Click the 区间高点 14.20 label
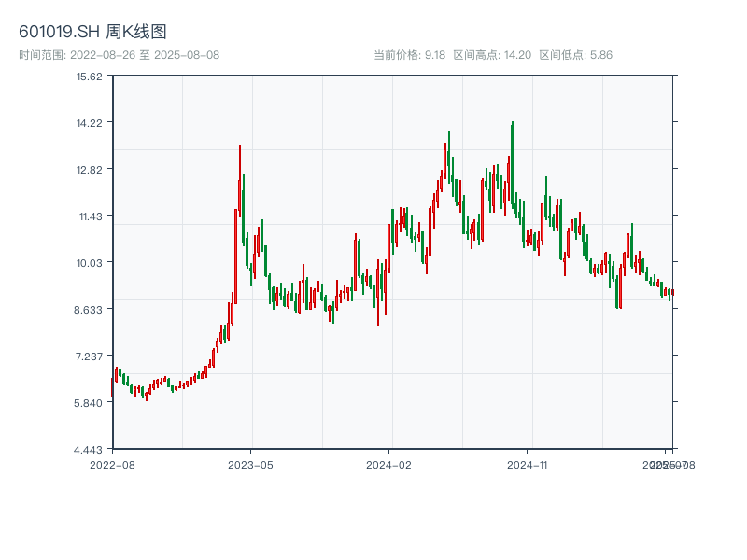The image size is (747, 560). pos(492,55)
